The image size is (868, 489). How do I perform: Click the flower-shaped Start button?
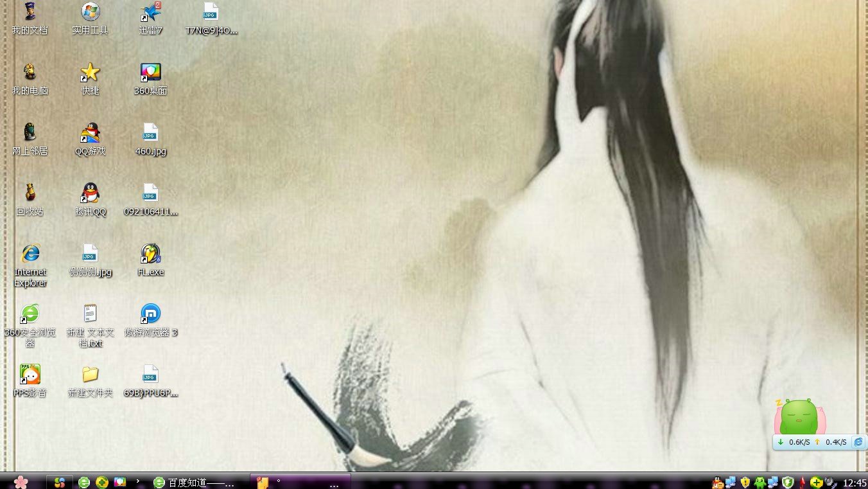click(x=21, y=481)
